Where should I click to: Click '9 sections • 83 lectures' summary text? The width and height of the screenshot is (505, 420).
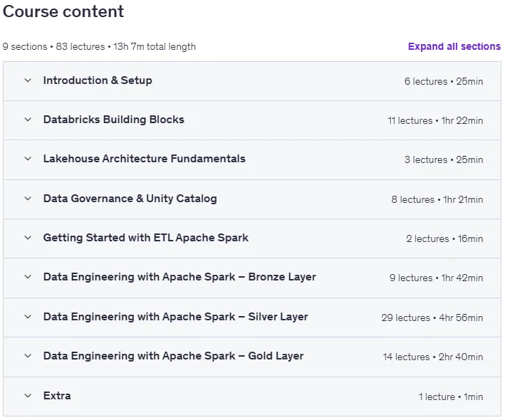54,47
